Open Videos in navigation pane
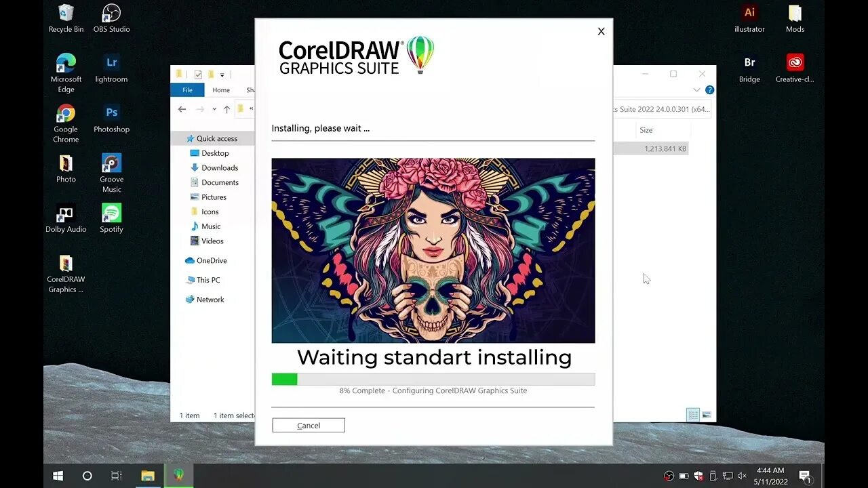Viewport: 868px width, 488px height. pyautogui.click(x=206, y=241)
